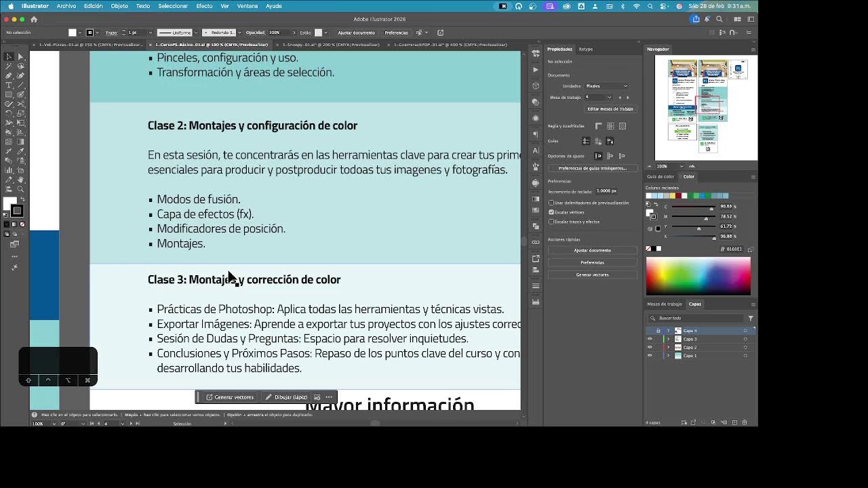Click the Buscar todo layers search field
Screen dimensions: 868x488
tap(696, 318)
